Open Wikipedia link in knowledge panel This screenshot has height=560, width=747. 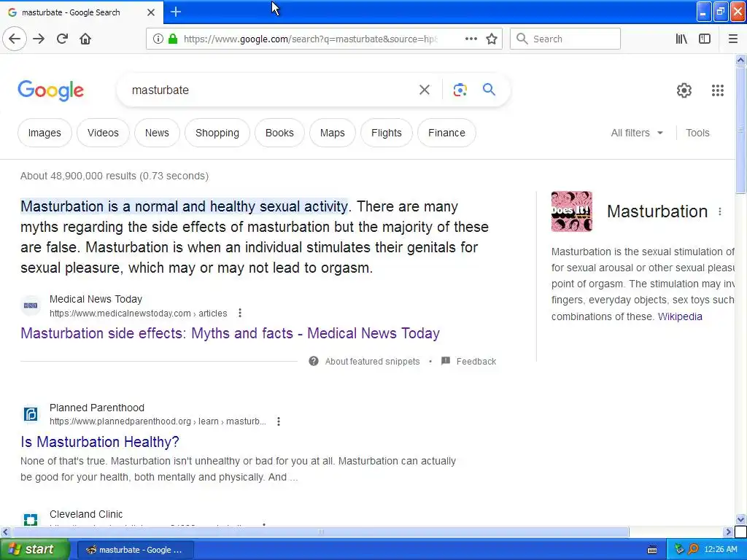pyautogui.click(x=680, y=316)
